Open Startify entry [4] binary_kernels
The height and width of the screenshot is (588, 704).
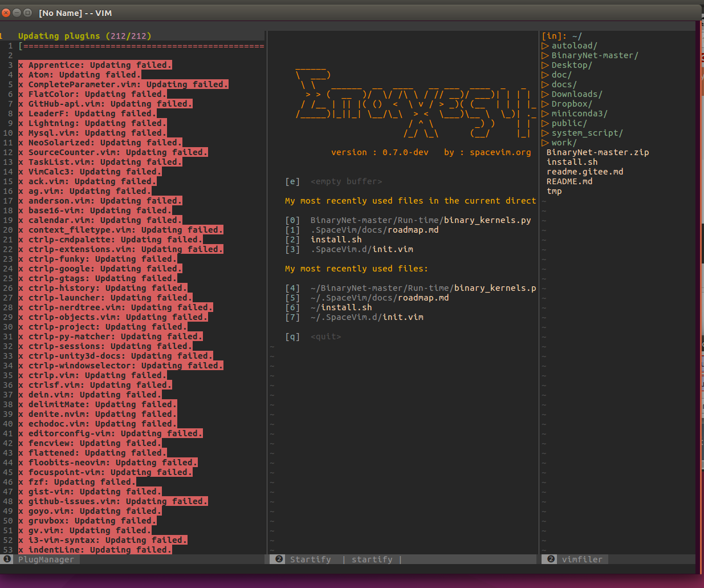tap(410, 288)
